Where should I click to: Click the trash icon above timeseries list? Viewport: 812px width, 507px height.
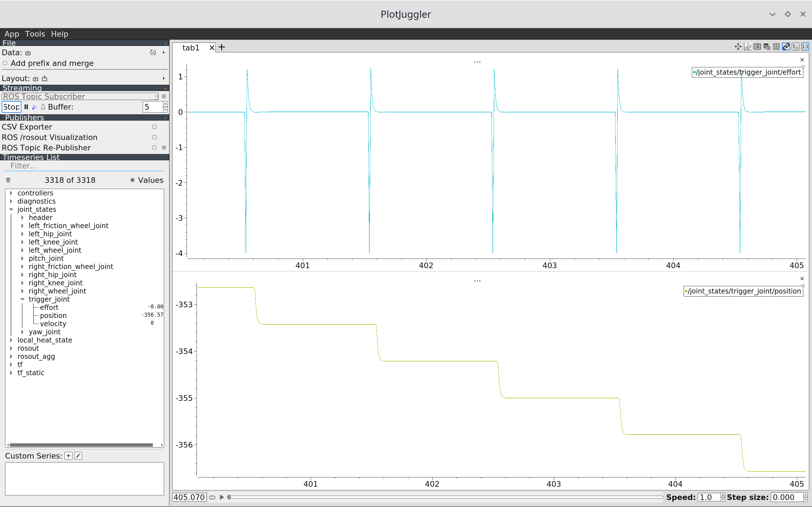[8, 180]
